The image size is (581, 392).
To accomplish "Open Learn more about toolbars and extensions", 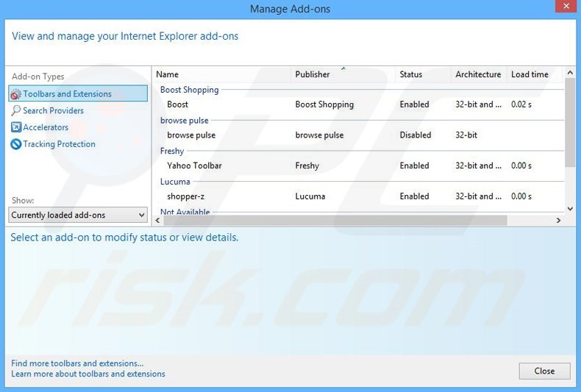I will coord(88,374).
